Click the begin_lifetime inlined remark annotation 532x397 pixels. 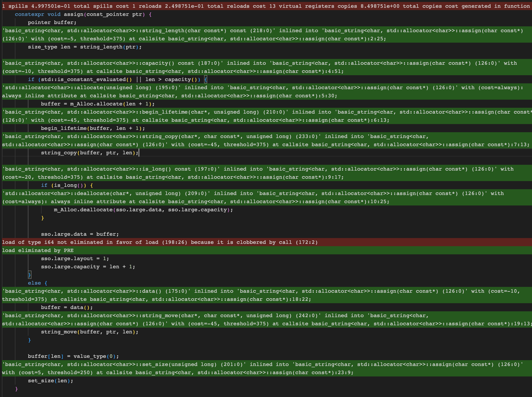[267, 116]
